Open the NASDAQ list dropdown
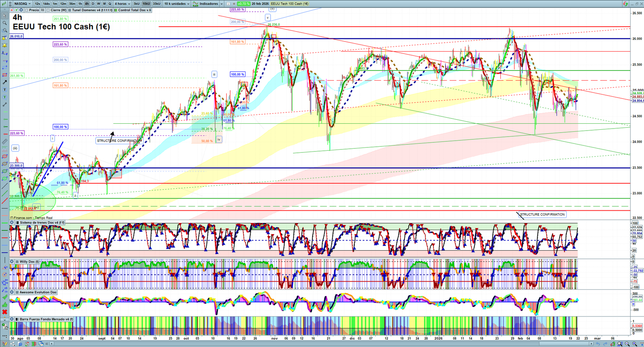644x347 pixels. 22,4
